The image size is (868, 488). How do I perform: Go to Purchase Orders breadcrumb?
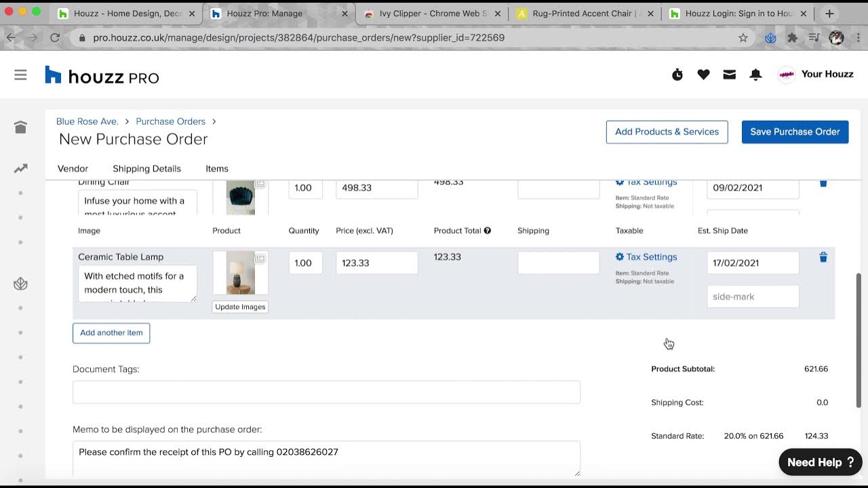pos(170,121)
